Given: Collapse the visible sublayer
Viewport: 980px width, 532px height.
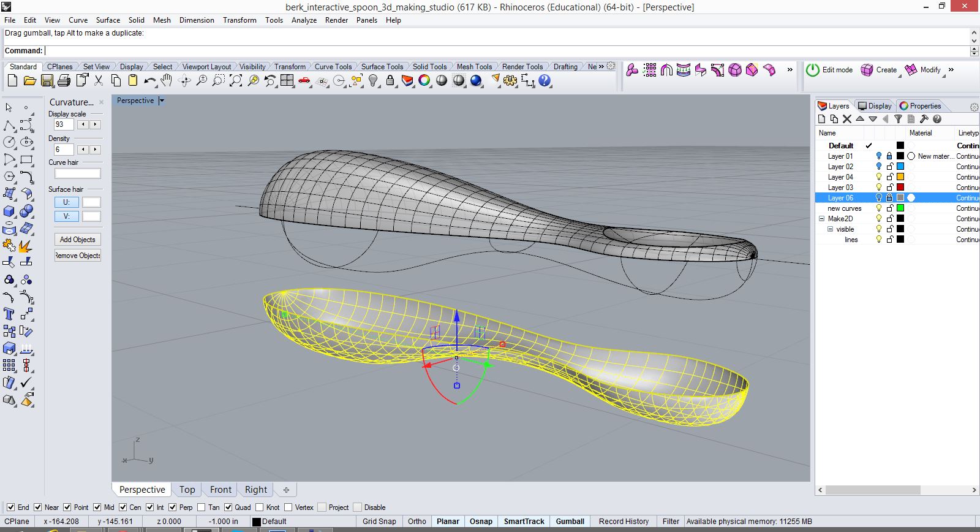Looking at the screenshot, I should point(831,229).
